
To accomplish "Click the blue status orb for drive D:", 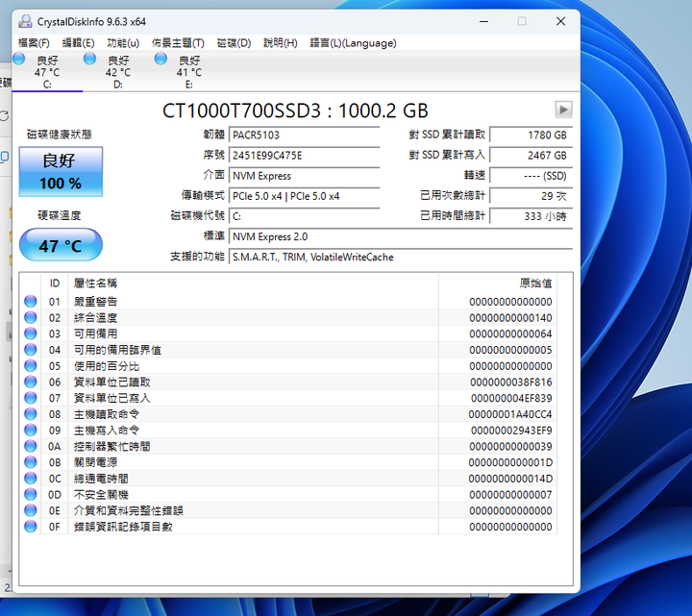I will coord(89,59).
